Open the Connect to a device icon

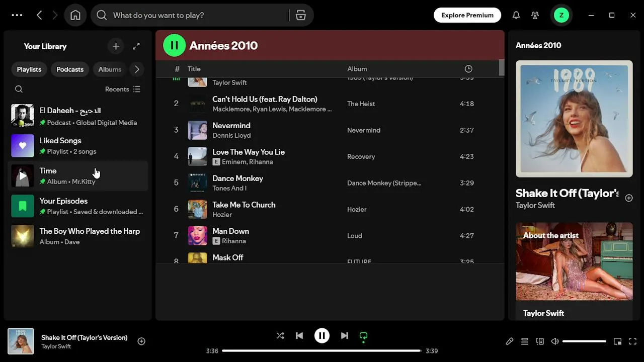[540, 341]
